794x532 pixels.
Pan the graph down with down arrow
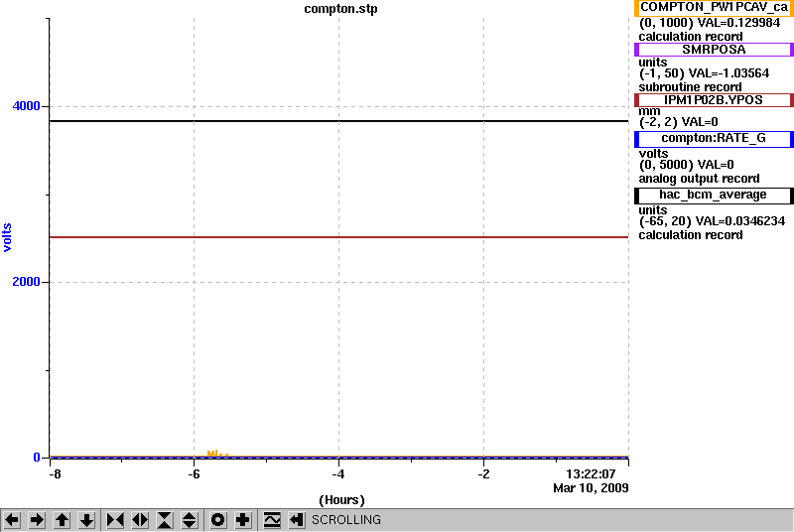[x=86, y=520]
